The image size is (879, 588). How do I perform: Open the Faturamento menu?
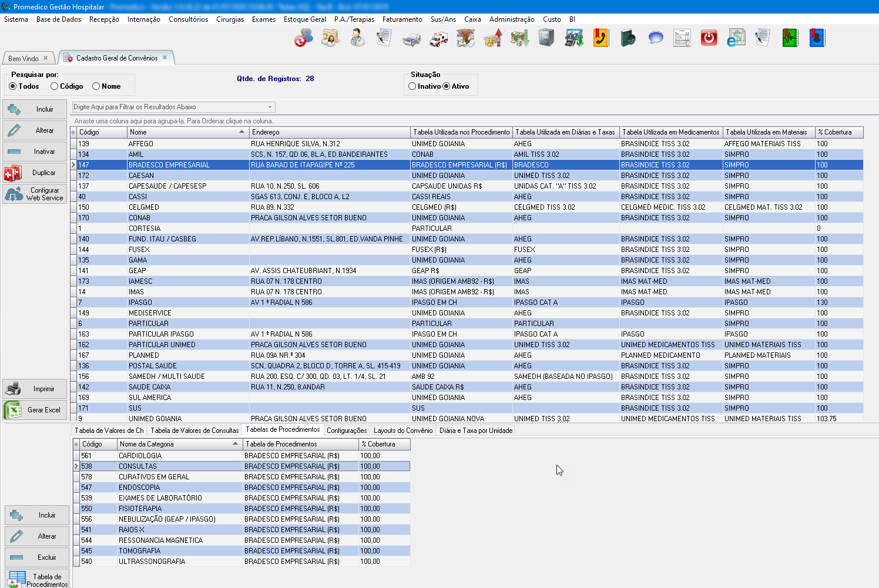coord(402,19)
